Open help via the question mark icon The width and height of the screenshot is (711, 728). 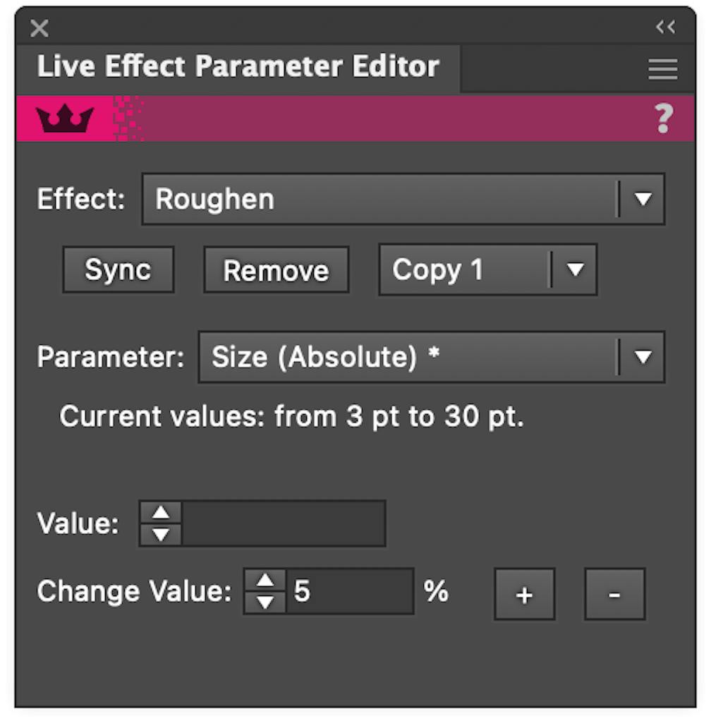tap(664, 119)
